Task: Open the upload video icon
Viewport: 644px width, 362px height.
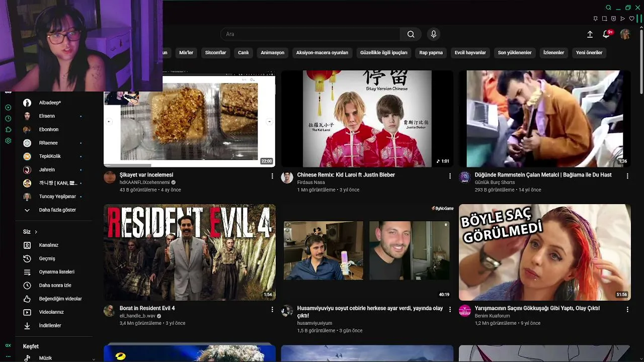Action: pos(590,34)
